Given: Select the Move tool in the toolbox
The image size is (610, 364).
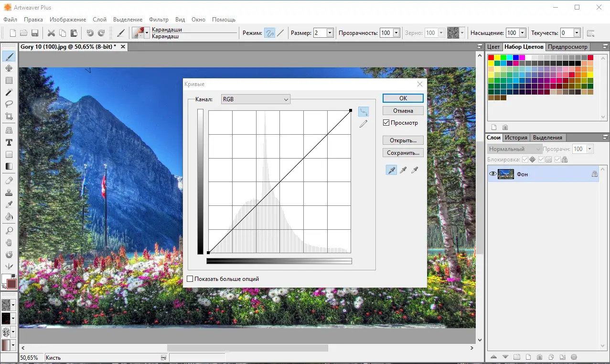Looking at the screenshot, I should tap(9, 68).
